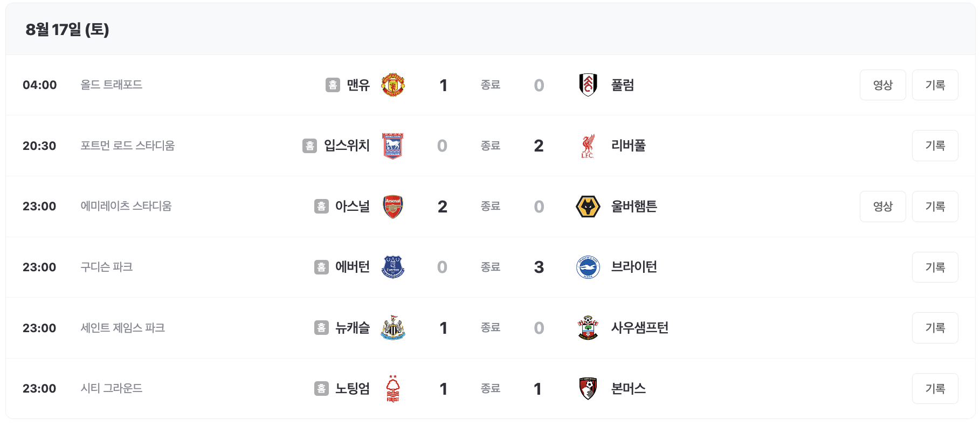Select the Bournemouth cherry crest

pos(588,388)
